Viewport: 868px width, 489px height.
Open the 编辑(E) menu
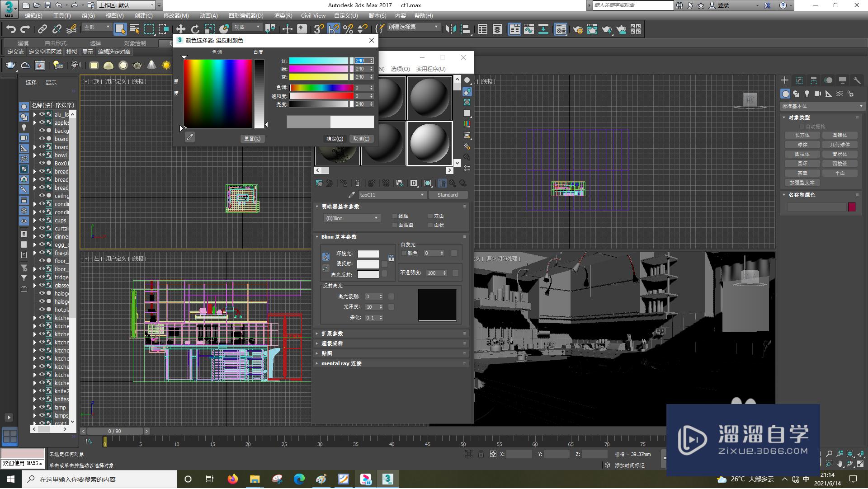pyautogui.click(x=33, y=16)
